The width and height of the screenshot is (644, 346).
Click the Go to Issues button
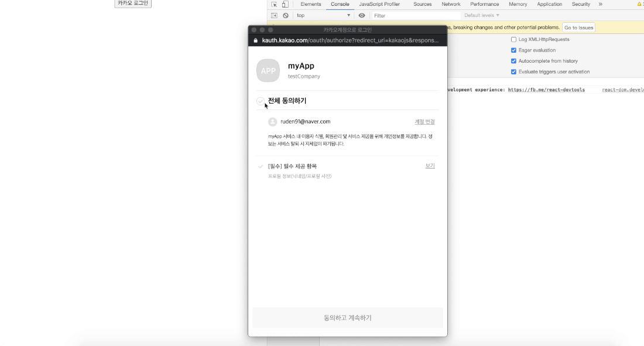(578, 28)
